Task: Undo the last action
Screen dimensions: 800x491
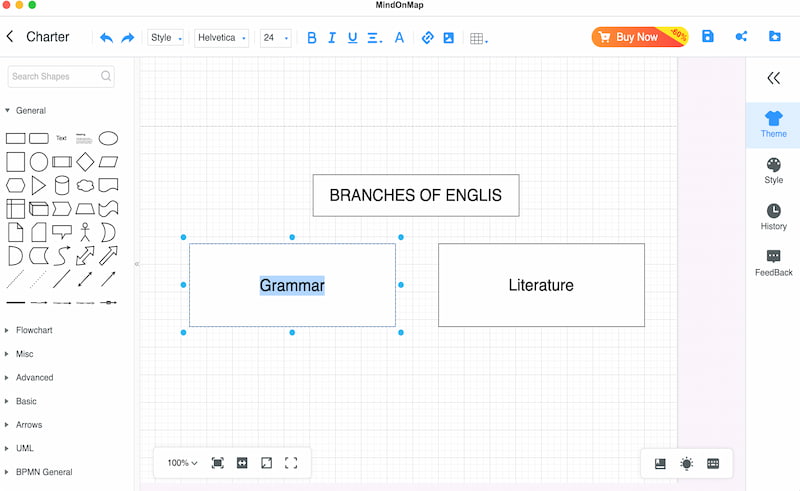Action: (x=106, y=38)
